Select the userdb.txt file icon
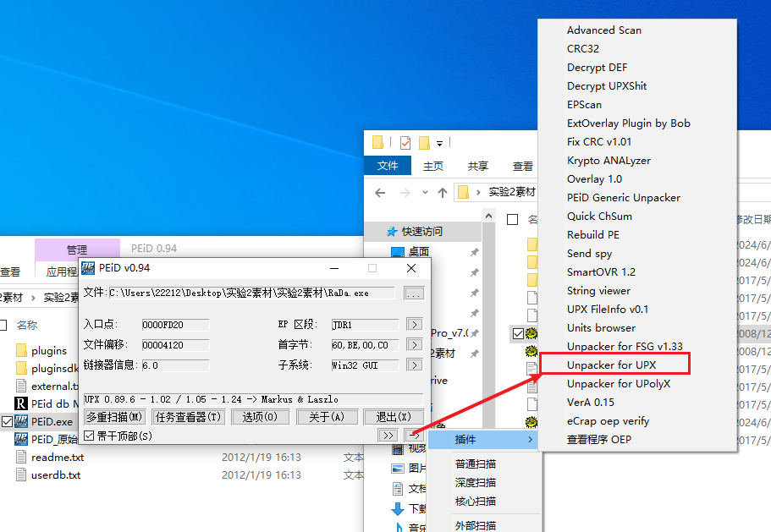The image size is (771, 532). click(x=21, y=474)
